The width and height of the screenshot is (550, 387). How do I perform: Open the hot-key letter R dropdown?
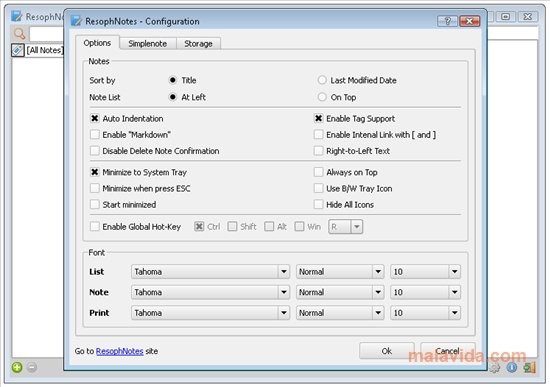coord(346,227)
